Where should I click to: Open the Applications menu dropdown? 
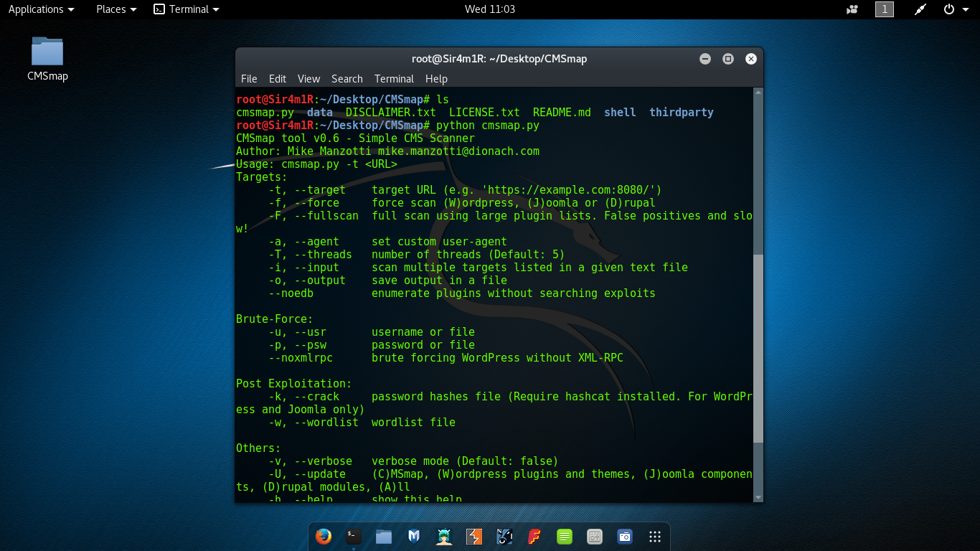pos(41,9)
